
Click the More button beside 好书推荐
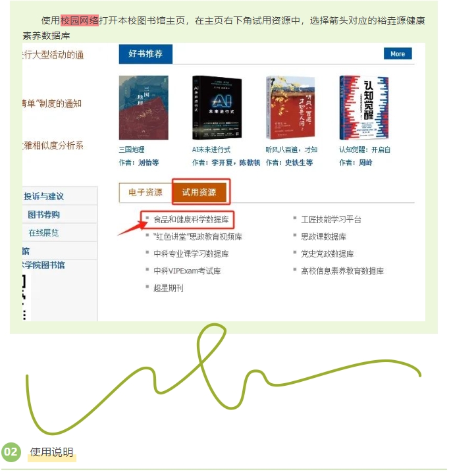[398, 54]
